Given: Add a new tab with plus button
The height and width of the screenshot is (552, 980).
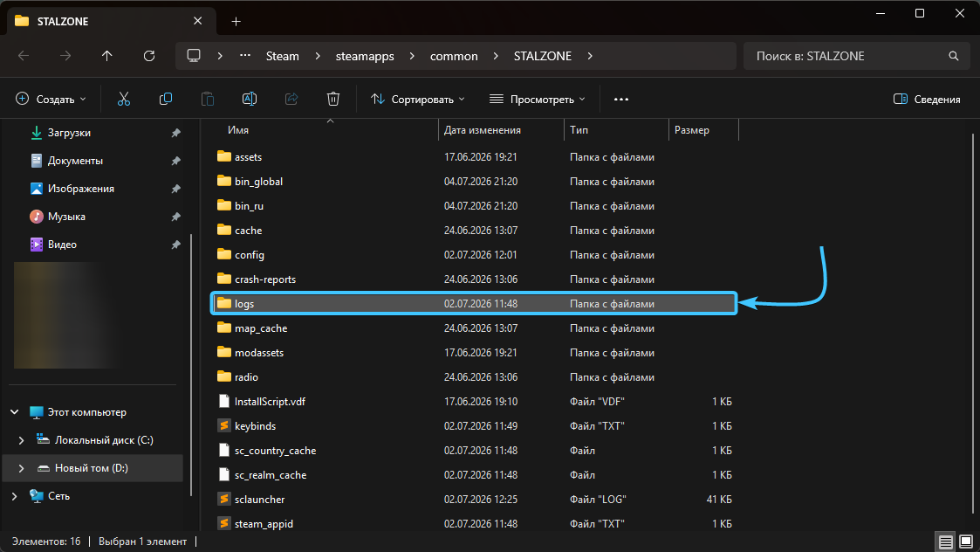Looking at the screenshot, I should (x=236, y=21).
